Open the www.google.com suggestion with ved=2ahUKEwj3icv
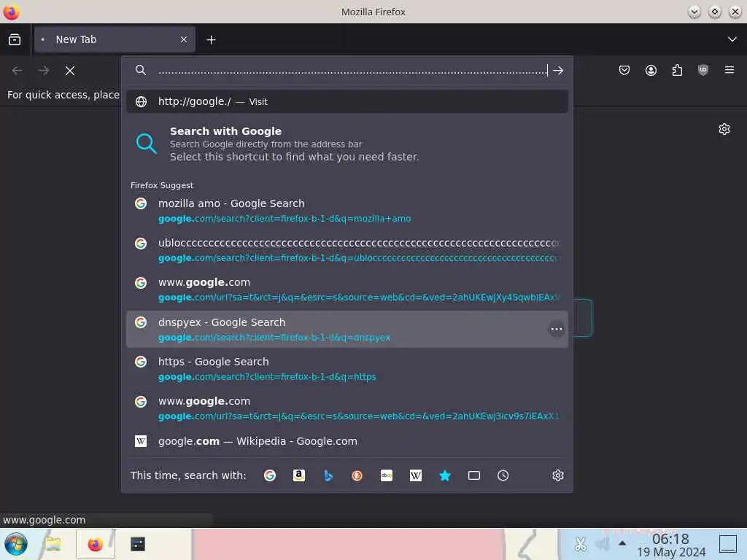Screen dimensions: 747x560 tap(347, 408)
